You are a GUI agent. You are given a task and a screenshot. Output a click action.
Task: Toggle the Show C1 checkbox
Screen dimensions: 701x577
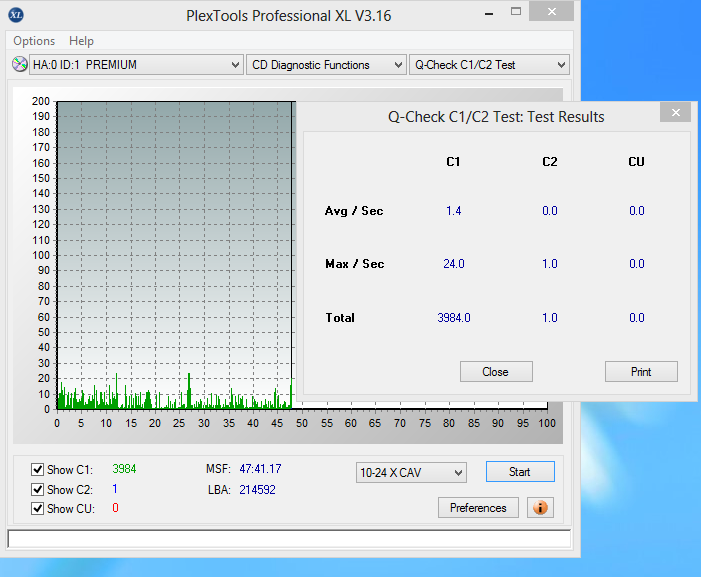point(38,470)
